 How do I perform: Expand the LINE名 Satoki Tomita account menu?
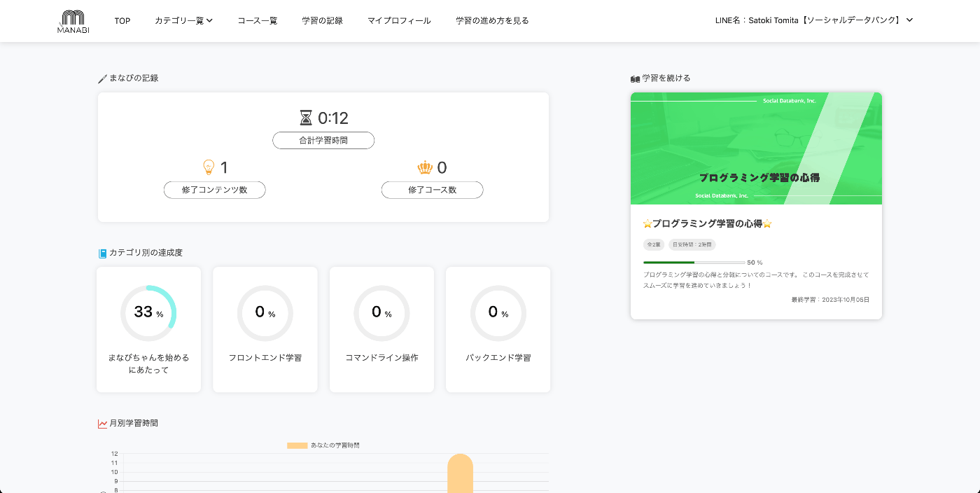pos(814,20)
